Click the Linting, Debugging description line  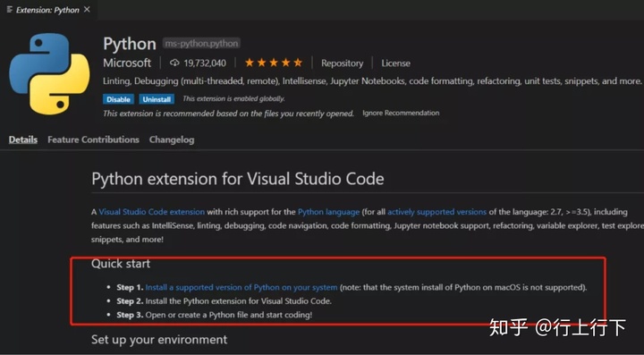(372, 81)
